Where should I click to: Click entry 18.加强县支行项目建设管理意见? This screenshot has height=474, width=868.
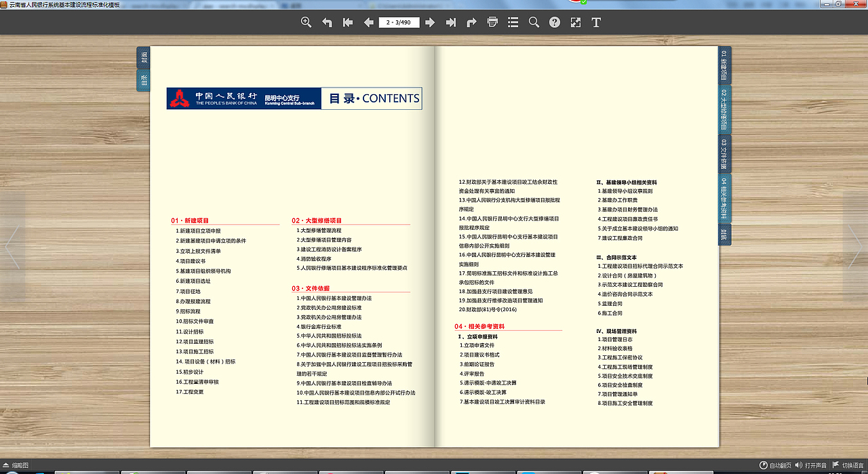coord(496,291)
